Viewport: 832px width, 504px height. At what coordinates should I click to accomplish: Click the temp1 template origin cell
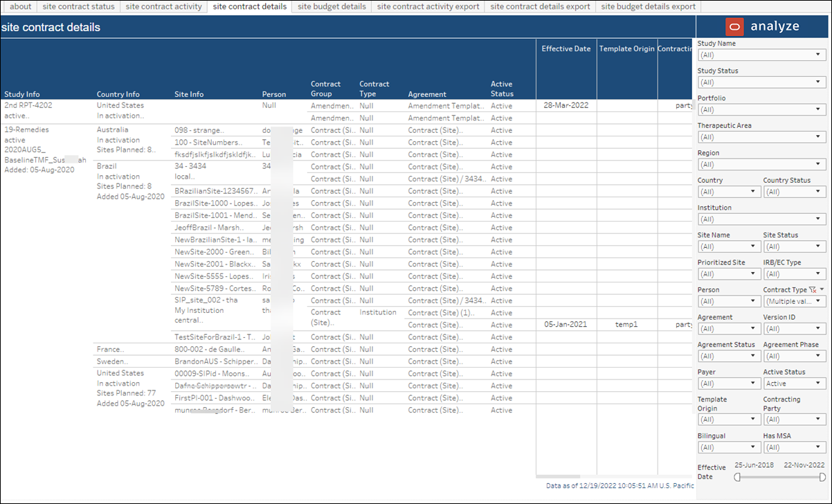(626, 325)
